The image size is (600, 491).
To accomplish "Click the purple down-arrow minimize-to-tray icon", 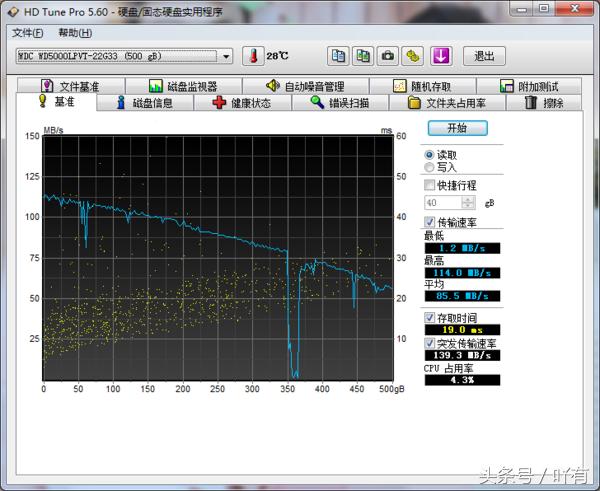I will [441, 56].
